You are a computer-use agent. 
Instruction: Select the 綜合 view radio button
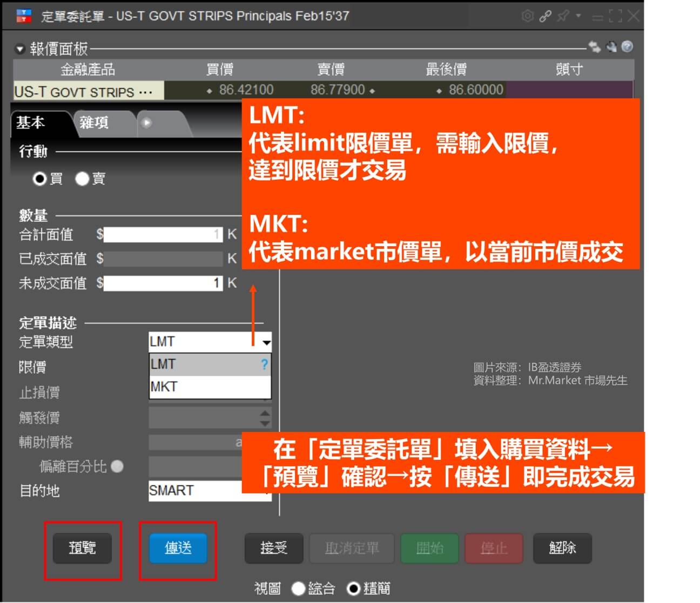pyautogui.click(x=298, y=589)
